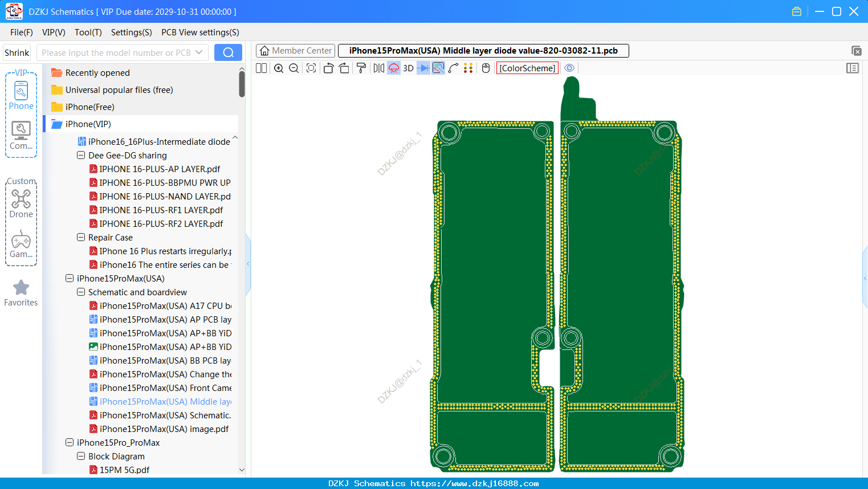Click the mirror flip board icon
Viewport: 868px width, 489px height.
(x=378, y=68)
